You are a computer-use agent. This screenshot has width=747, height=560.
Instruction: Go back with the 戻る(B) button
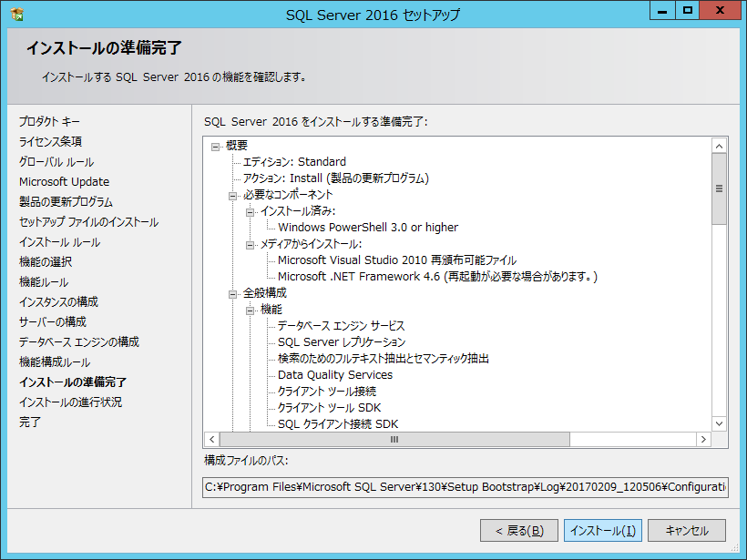tap(519, 530)
